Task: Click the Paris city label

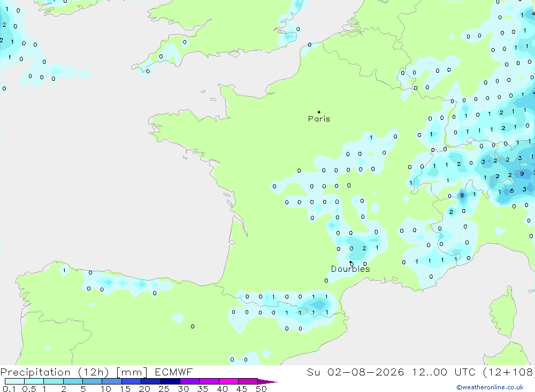Action: click(x=319, y=119)
